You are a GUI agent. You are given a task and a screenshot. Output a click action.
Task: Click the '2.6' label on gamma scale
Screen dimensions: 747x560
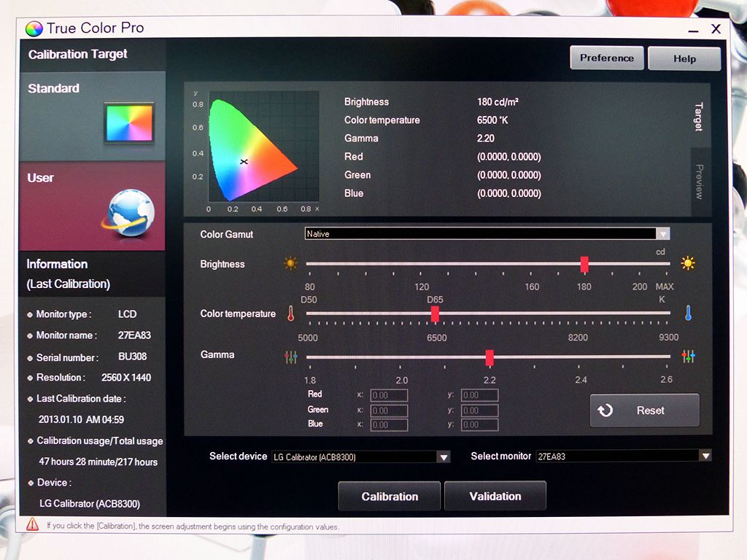[667, 379]
